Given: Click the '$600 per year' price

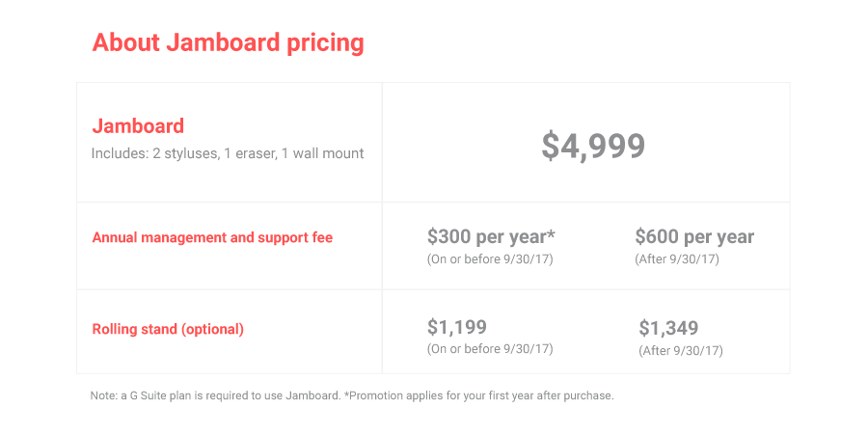Looking at the screenshot, I should 694,236.
